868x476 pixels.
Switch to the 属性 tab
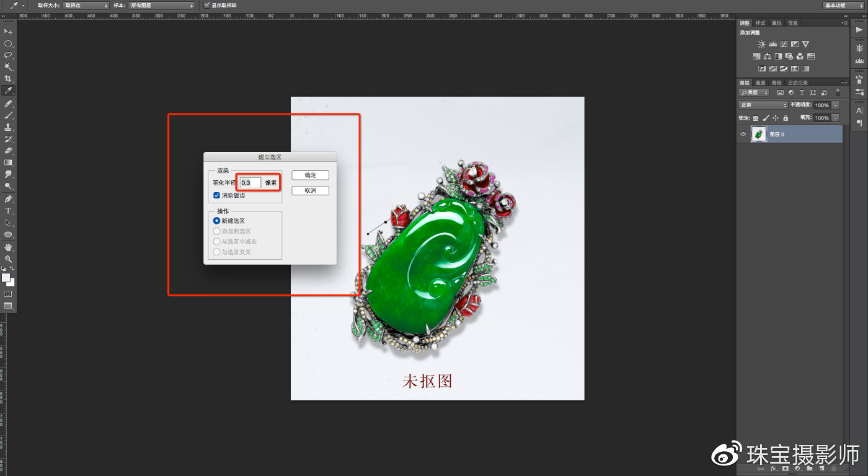pos(776,23)
